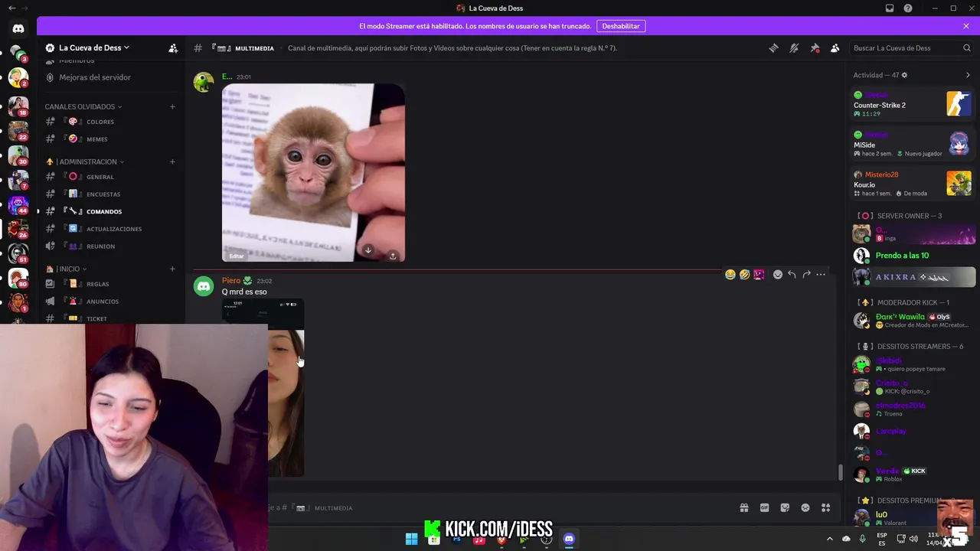
Task: Toggle the member list icon
Action: pyautogui.click(x=835, y=48)
